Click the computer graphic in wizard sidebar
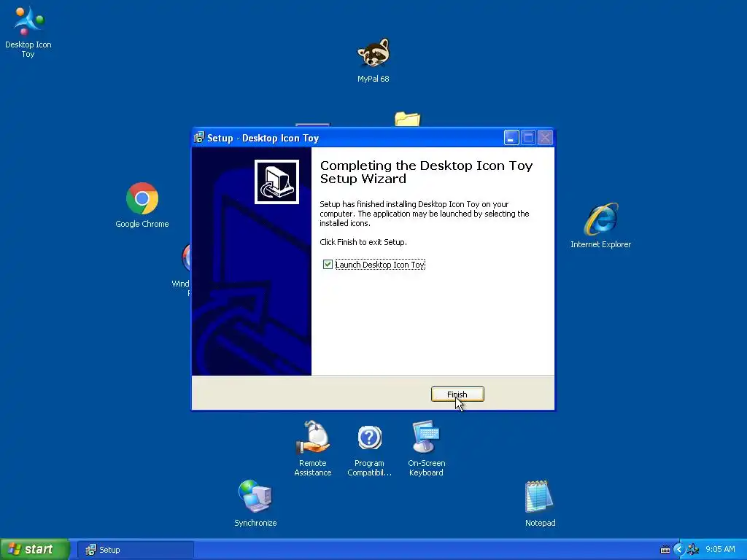 (x=276, y=182)
